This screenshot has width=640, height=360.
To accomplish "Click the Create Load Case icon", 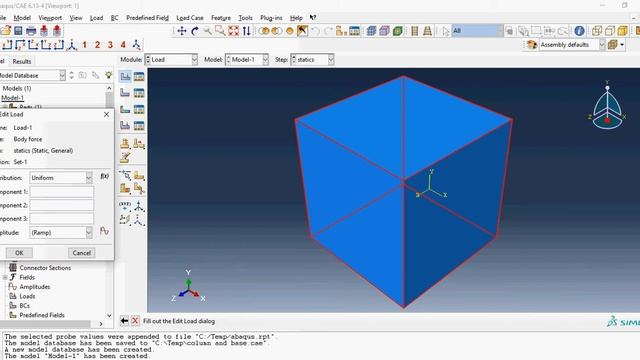I will (x=125, y=126).
